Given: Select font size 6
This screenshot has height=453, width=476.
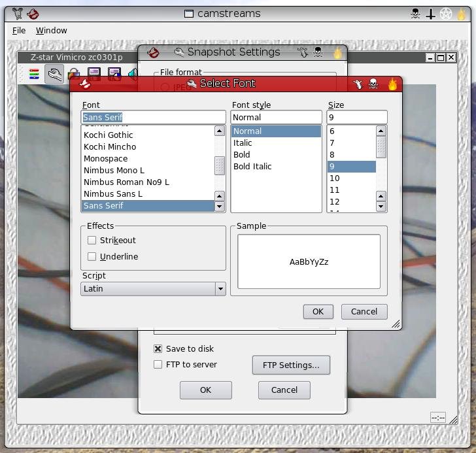Looking at the screenshot, I should point(352,131).
